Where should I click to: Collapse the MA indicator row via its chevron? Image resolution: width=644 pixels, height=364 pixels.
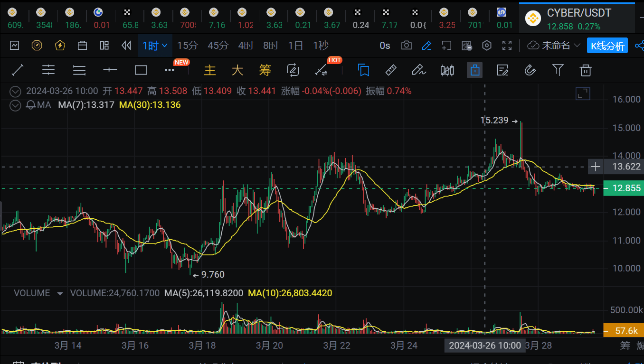click(15, 104)
